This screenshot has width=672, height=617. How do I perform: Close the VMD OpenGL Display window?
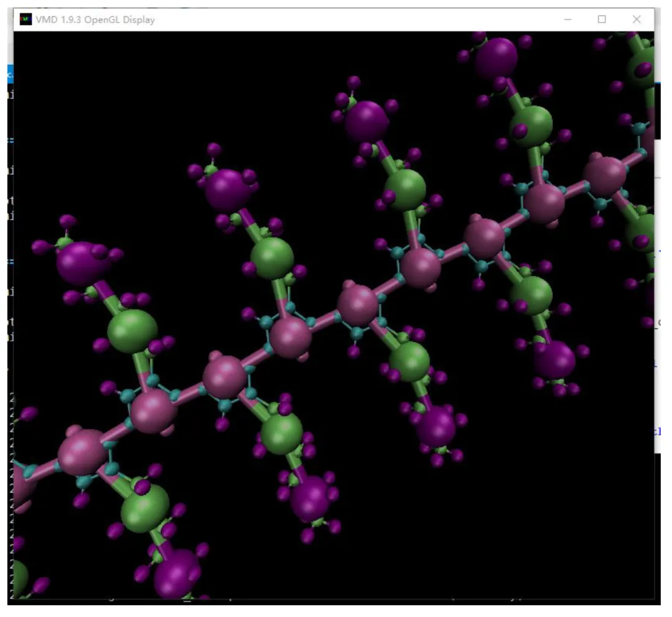coord(637,19)
